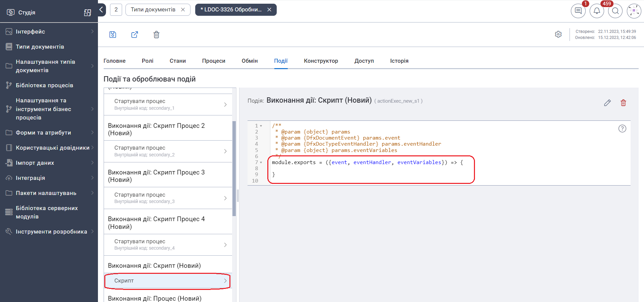The image size is (644, 302).
Task: Click the Користувацькі довідники icon
Action: (9, 148)
